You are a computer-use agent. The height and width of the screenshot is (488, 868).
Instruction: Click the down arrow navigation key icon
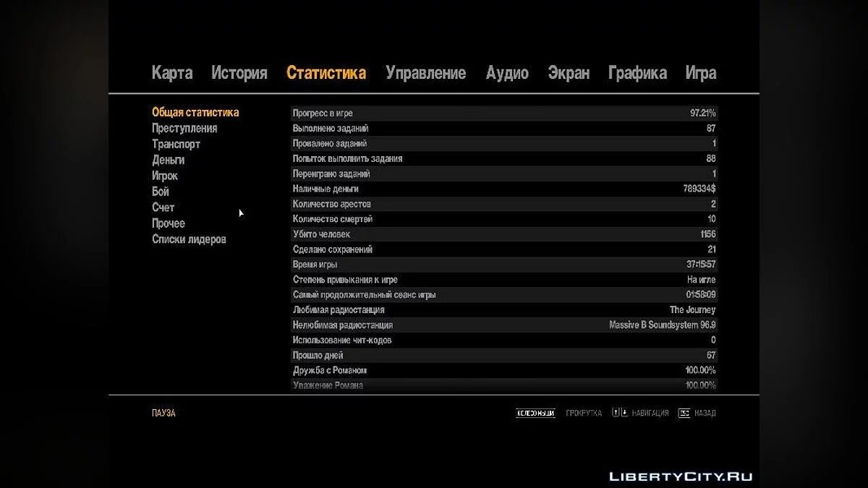(x=623, y=414)
